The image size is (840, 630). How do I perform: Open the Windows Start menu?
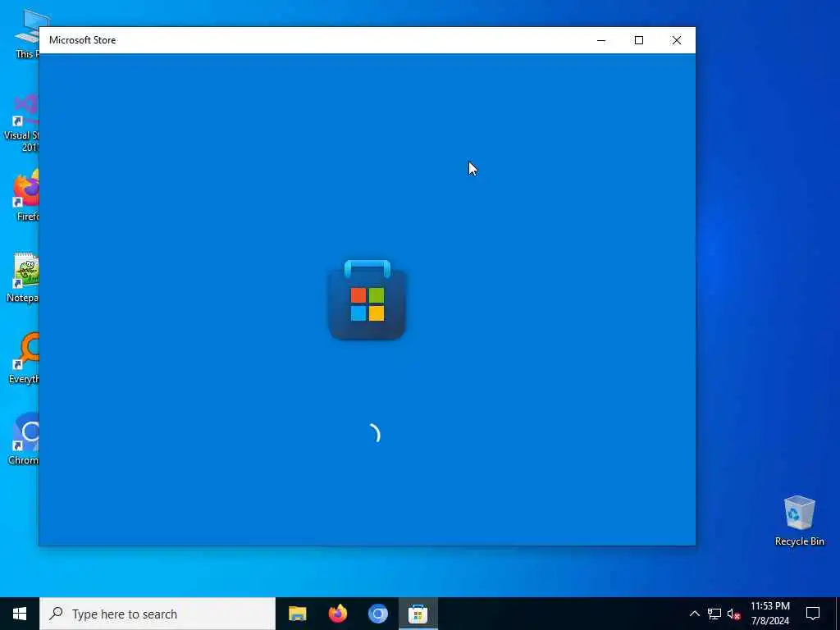tap(20, 614)
